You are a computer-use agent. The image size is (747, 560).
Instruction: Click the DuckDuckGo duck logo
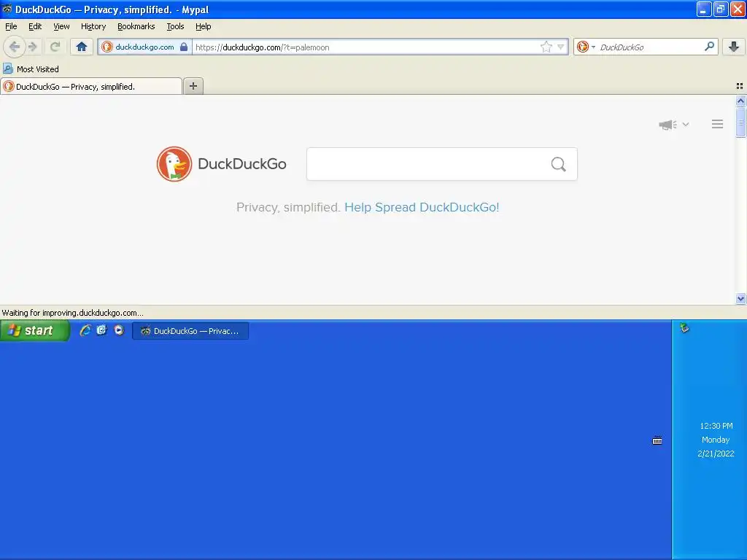[x=174, y=164]
